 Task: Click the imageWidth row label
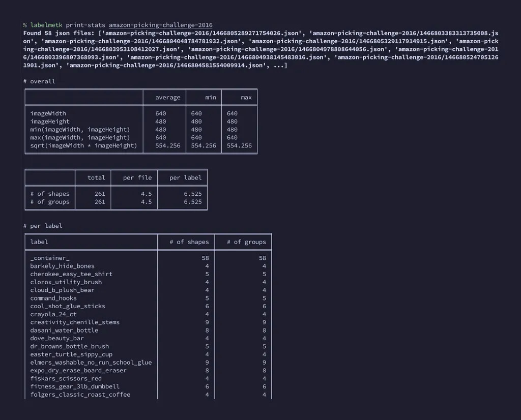click(48, 113)
